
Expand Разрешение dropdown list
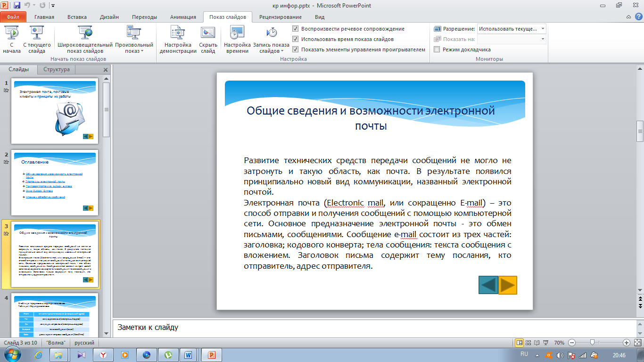(543, 29)
